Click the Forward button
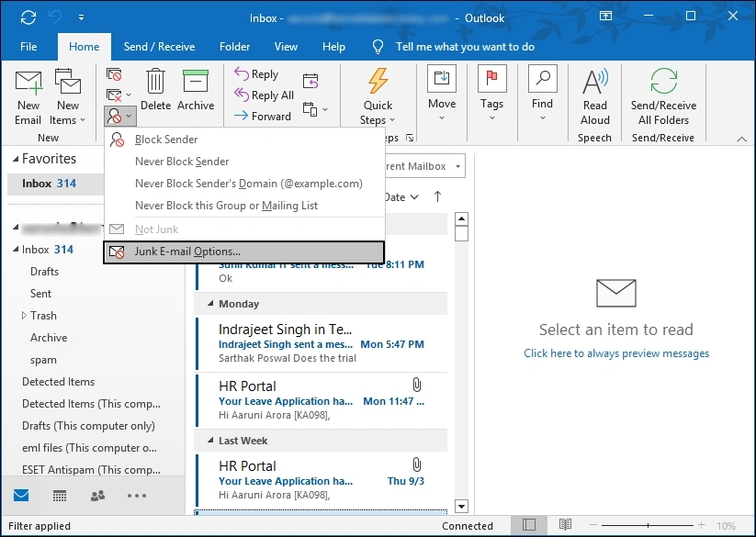Image resolution: width=756 pixels, height=537 pixels. [x=263, y=116]
